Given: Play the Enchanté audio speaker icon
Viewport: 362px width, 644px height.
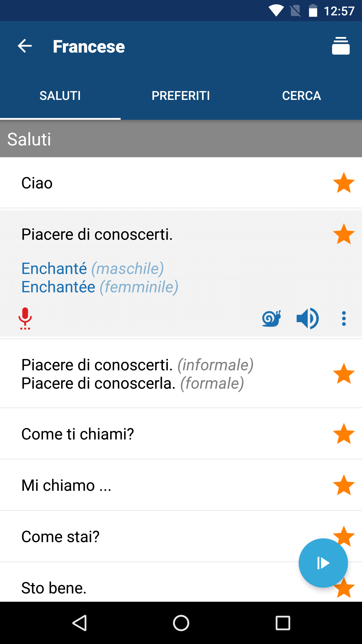Looking at the screenshot, I should (307, 318).
